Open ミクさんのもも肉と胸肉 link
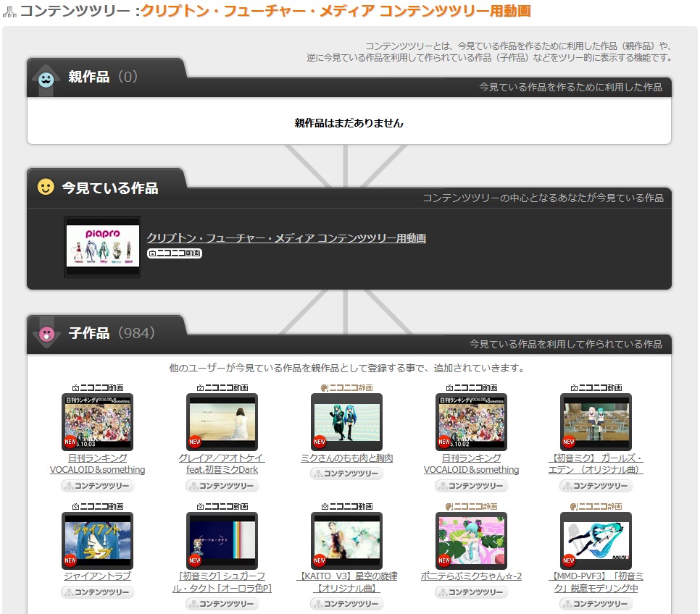This screenshot has height=614, width=700. pos(346,458)
